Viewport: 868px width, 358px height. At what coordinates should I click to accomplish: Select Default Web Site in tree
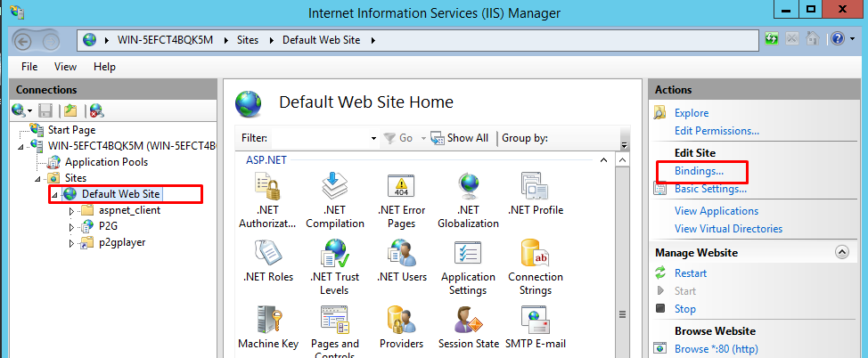120,194
